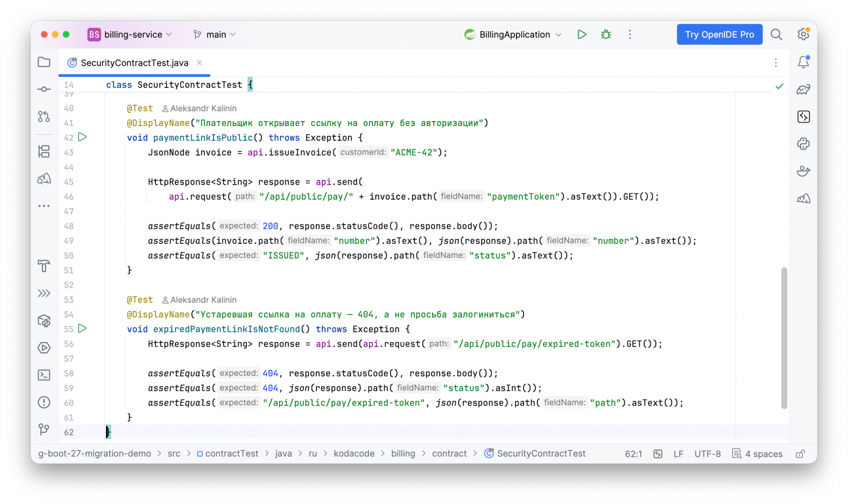Expand billing-service project dropdown
Image resolution: width=848 pixels, height=504 pixels.
pyautogui.click(x=130, y=34)
